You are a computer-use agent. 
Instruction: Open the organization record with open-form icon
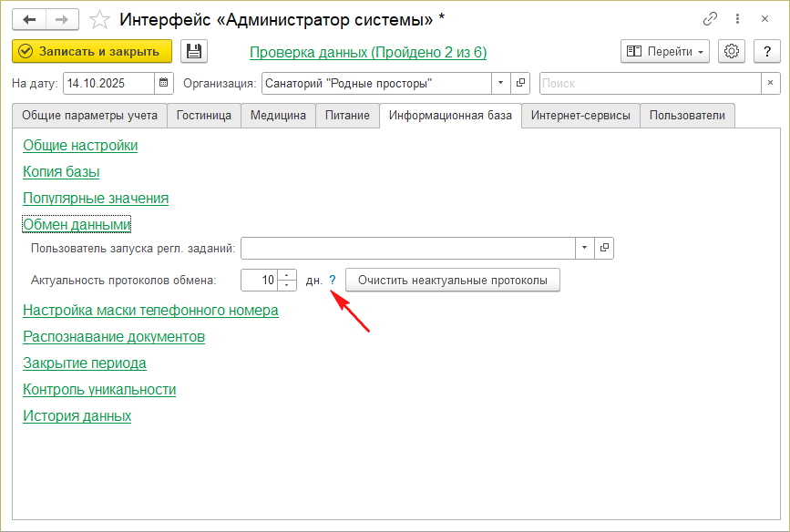(520, 84)
